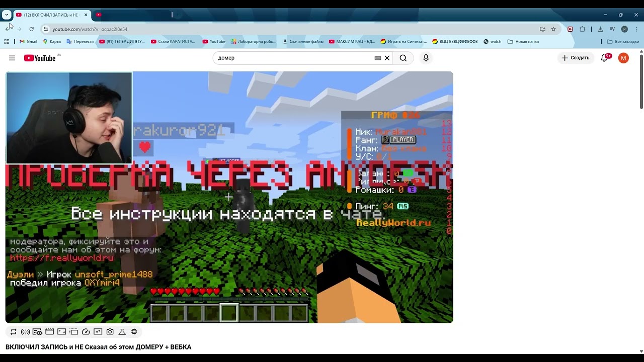Open the Chrome profile avatar
The width and height of the screenshot is (644, 362).
point(624,29)
